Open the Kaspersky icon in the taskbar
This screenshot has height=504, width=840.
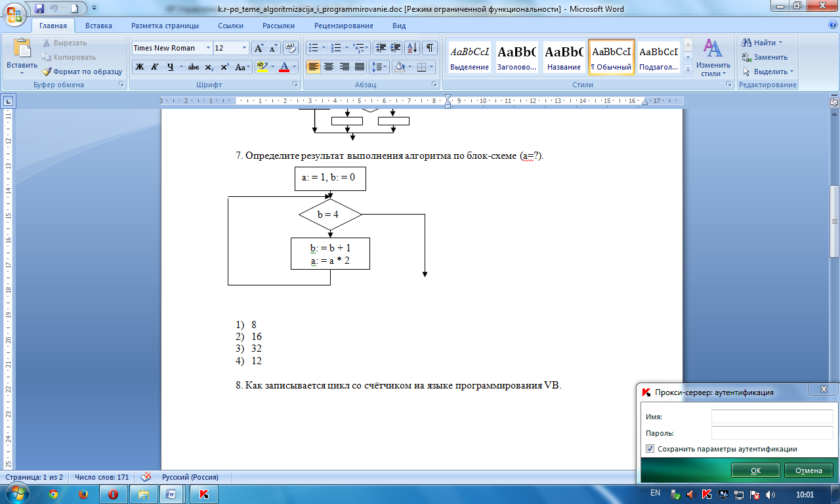pos(203,493)
